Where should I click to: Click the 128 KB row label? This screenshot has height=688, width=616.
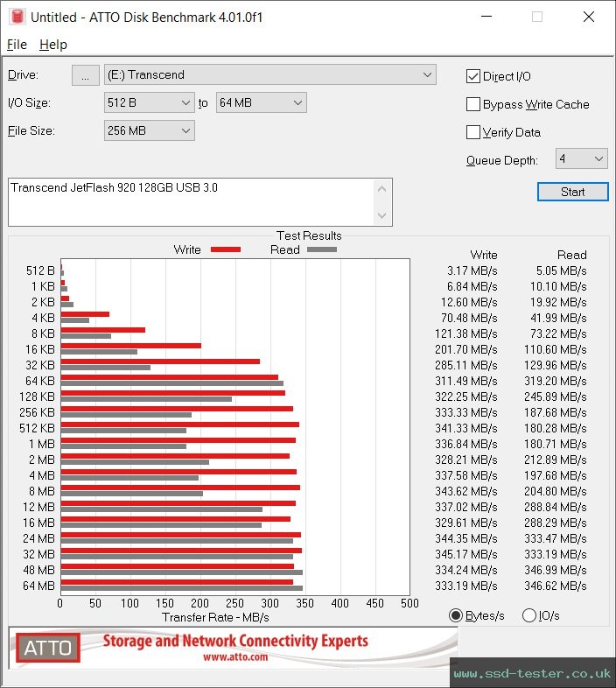(37, 397)
